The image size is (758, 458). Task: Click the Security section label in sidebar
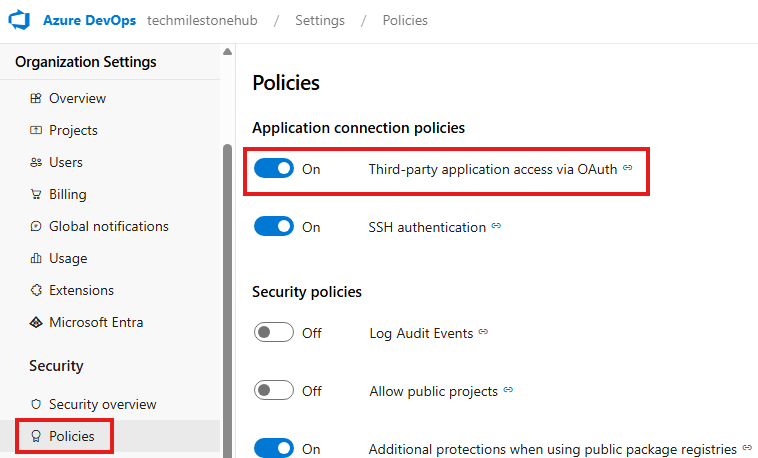pyautogui.click(x=56, y=366)
